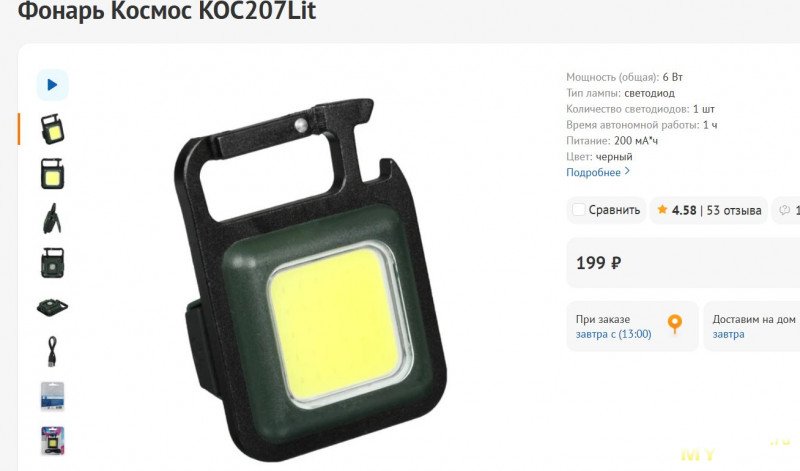Screen dimensions: 800x471
Task: Select the packaged flashlight front thumbnail
Action: pos(52,440)
